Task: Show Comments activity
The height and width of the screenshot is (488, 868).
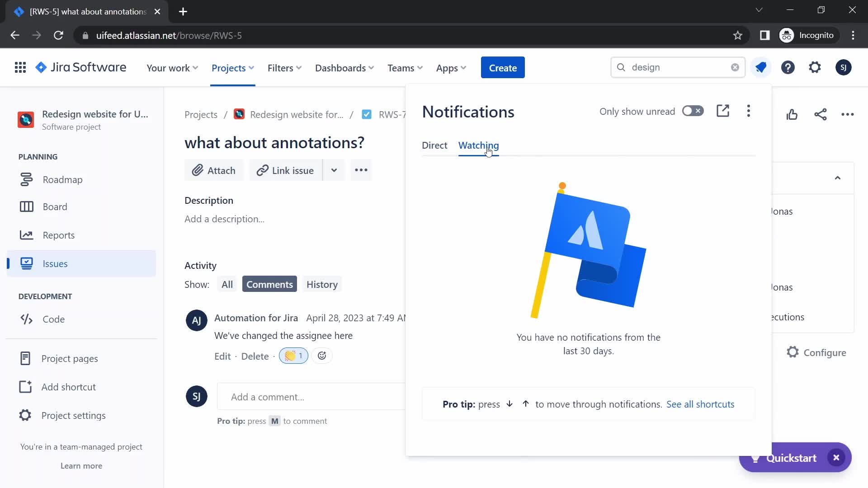Action: pyautogui.click(x=269, y=285)
